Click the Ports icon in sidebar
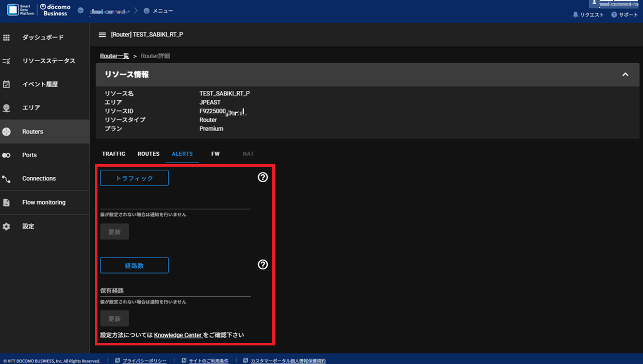Screen dimensions: 643x364 point(7,155)
